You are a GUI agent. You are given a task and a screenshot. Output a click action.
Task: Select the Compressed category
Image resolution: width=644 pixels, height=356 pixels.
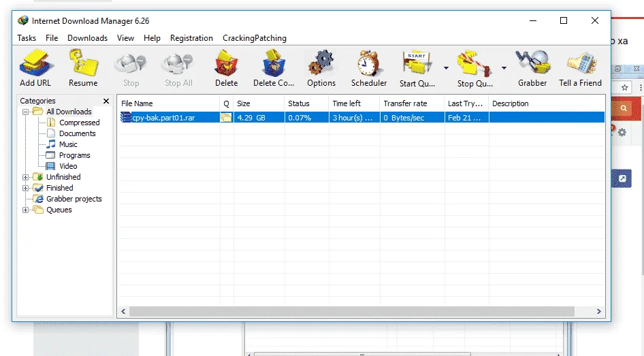tap(79, 123)
